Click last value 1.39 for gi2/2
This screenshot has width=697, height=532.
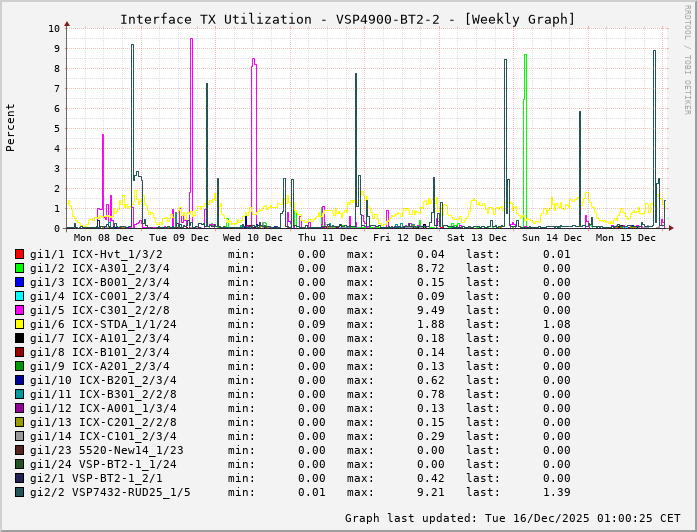pyautogui.click(x=557, y=492)
